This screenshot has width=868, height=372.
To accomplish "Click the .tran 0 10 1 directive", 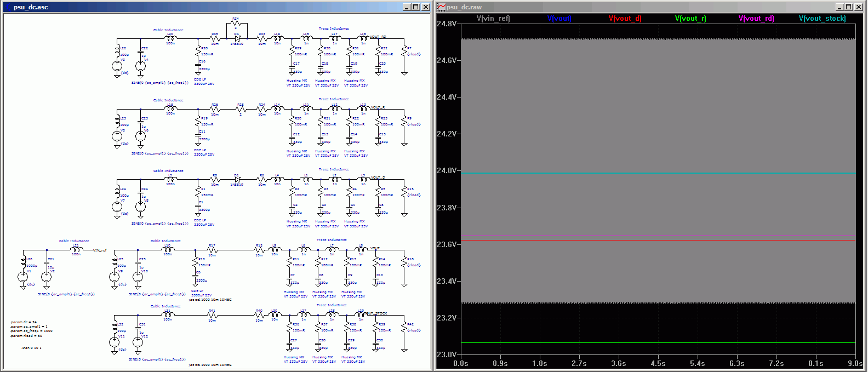I will pyautogui.click(x=31, y=348).
